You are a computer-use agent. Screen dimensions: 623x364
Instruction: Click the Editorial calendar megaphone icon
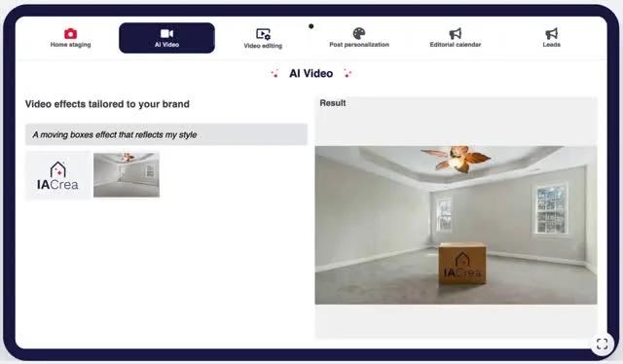click(456, 33)
